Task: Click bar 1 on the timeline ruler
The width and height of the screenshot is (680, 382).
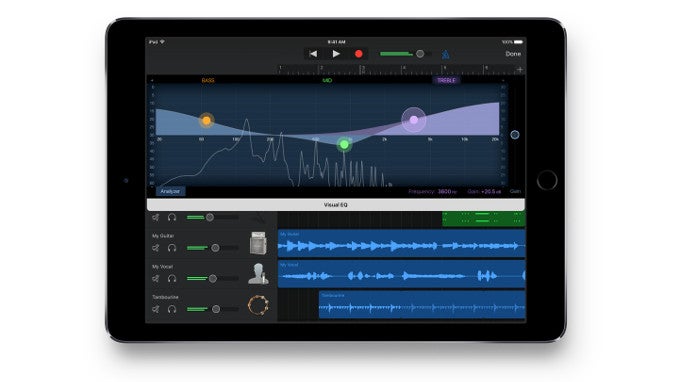Action: coord(281,69)
